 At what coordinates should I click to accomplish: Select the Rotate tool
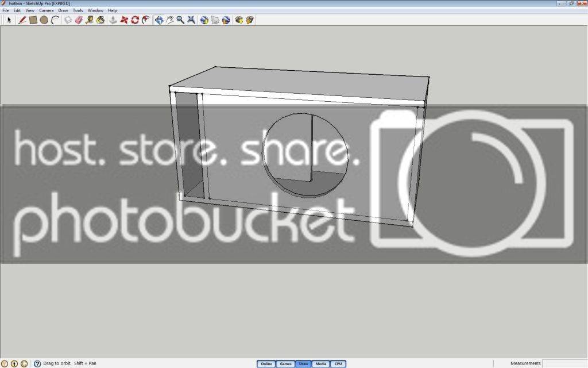(135, 20)
